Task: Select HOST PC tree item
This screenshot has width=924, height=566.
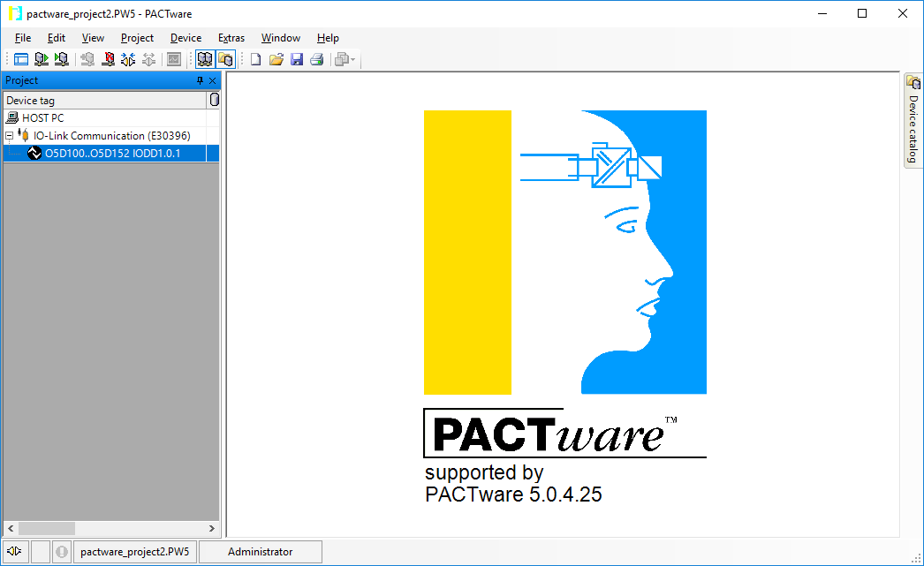Action: pyautogui.click(x=42, y=117)
